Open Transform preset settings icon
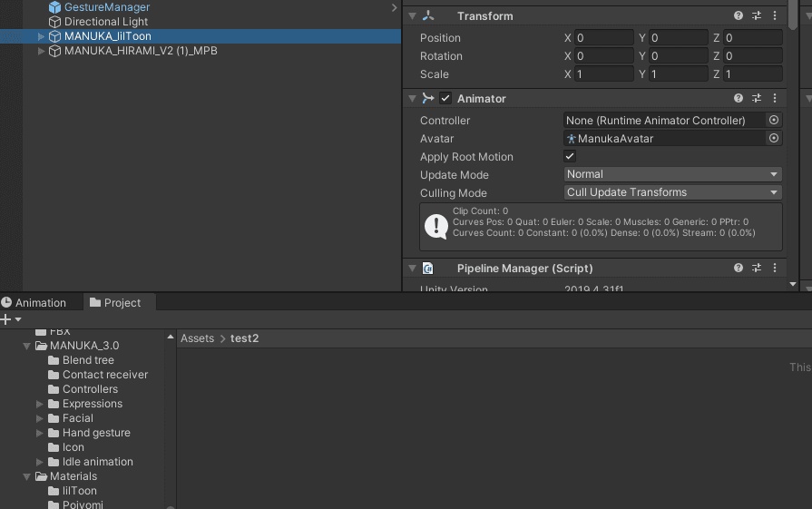This screenshot has height=509, width=812. click(757, 15)
